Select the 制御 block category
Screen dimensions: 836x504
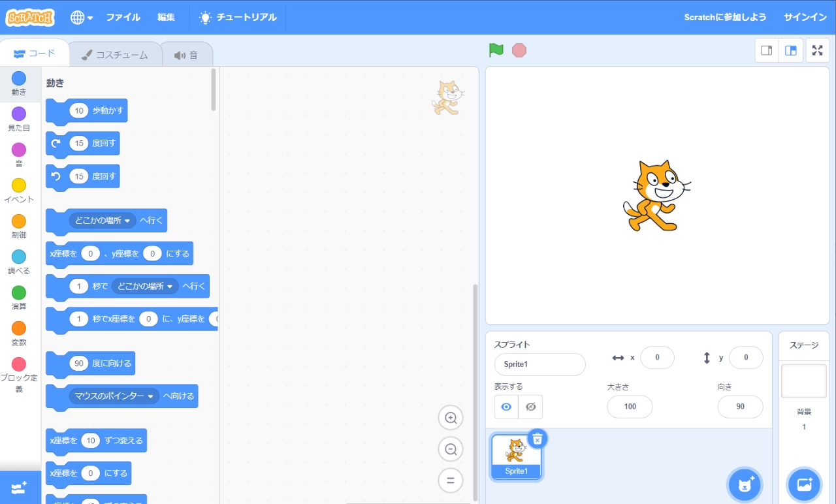(x=19, y=227)
